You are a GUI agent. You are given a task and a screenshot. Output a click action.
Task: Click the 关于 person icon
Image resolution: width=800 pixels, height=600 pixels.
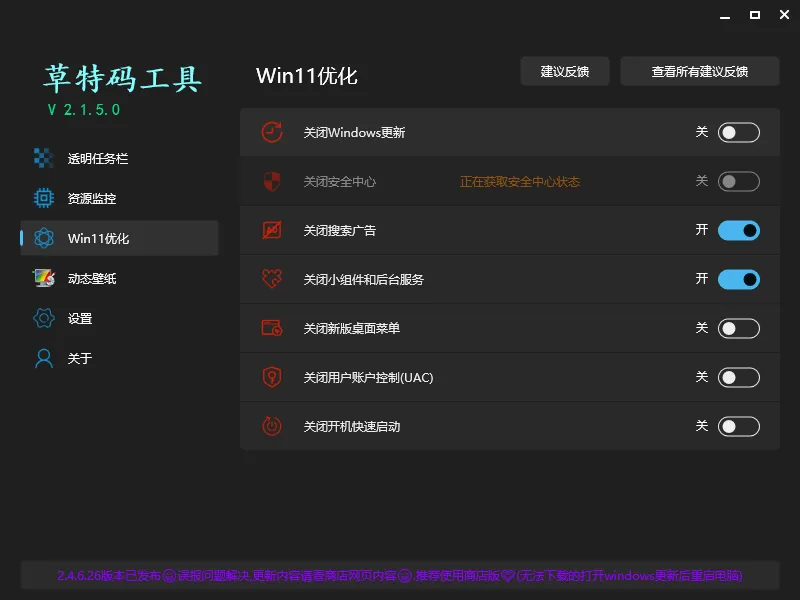pyautogui.click(x=44, y=358)
